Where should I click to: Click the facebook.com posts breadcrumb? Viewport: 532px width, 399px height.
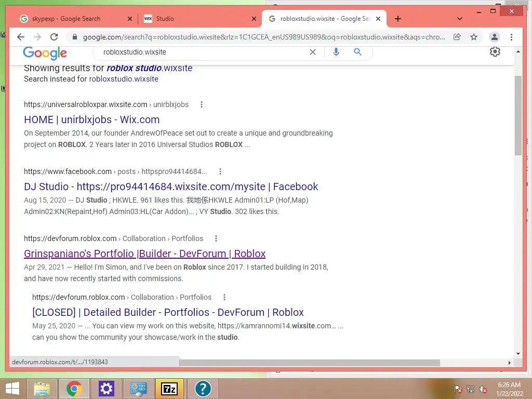(x=115, y=171)
